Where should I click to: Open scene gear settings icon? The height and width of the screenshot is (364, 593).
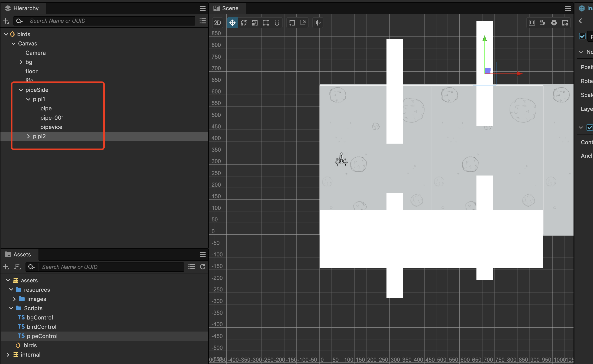tap(554, 23)
